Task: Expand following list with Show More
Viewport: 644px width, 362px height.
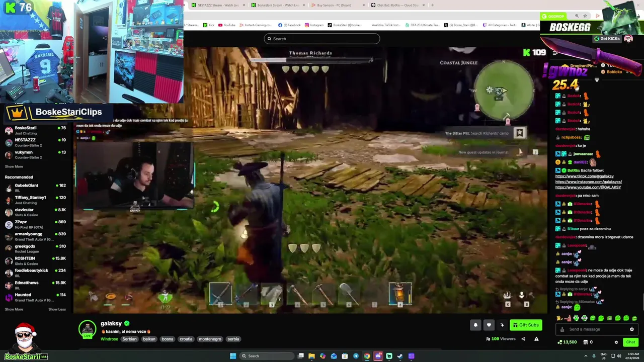Action: [14, 166]
